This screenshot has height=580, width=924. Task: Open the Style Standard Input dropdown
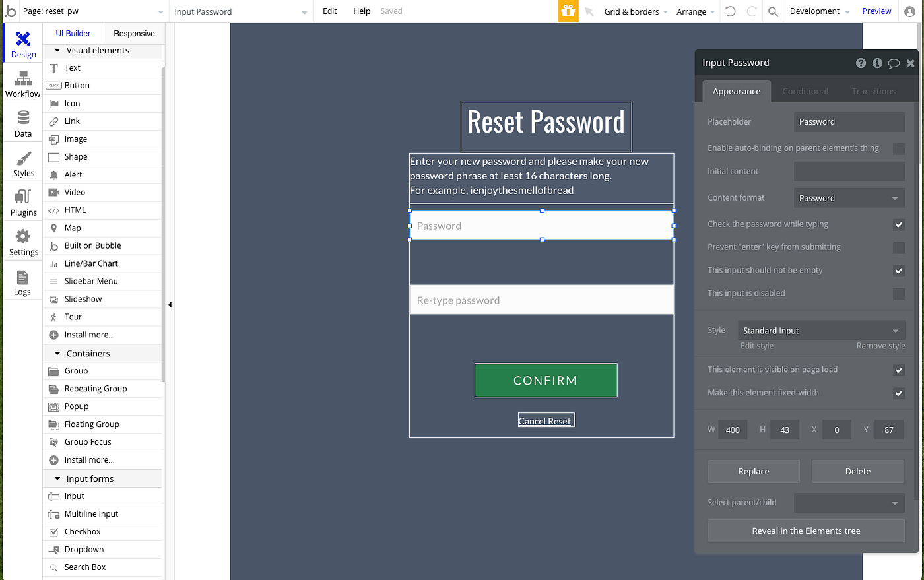(x=821, y=331)
